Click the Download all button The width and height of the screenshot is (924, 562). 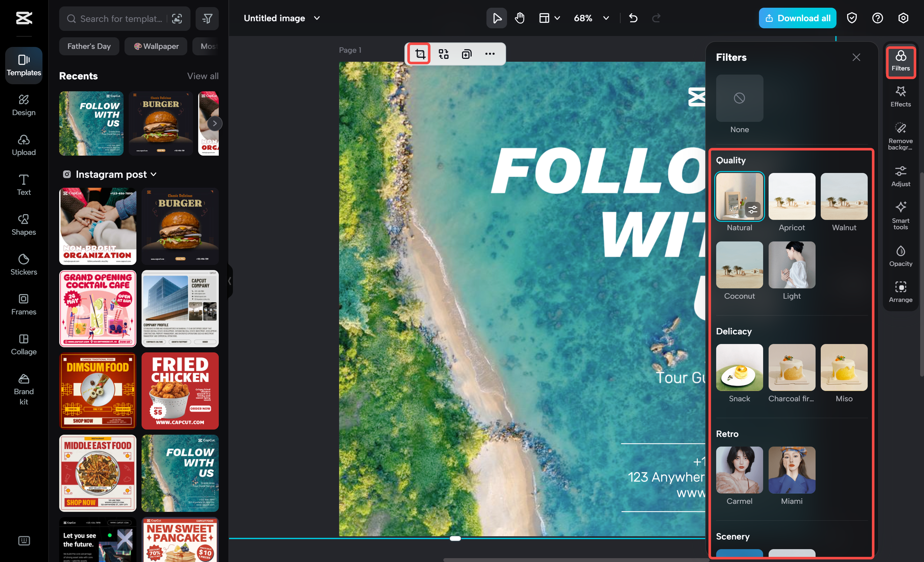(x=797, y=18)
